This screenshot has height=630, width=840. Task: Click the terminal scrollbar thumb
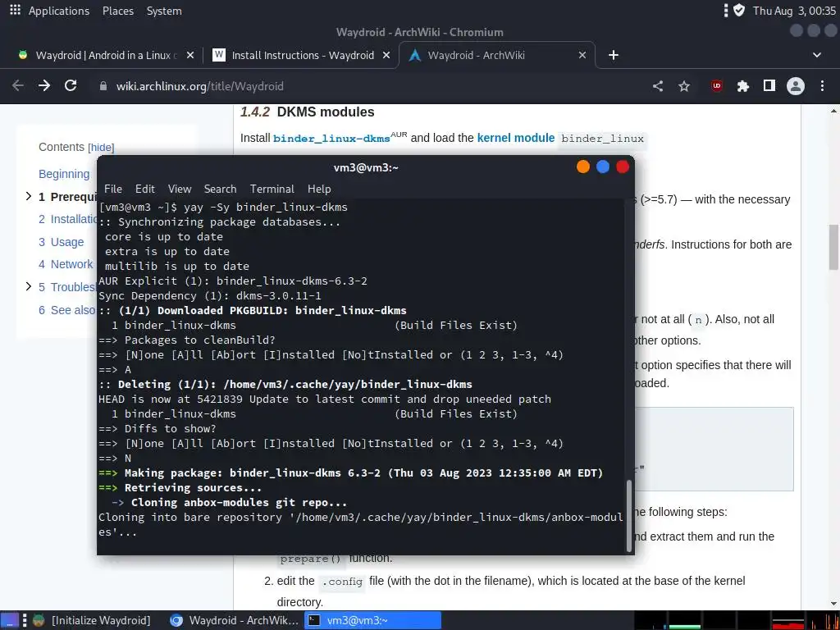point(629,515)
